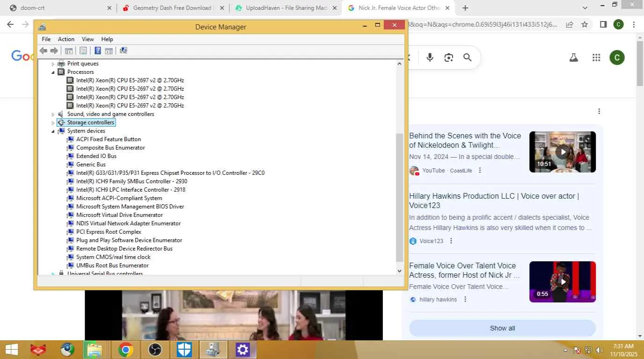
Task: Click the Windows Start button
Action: click(11, 350)
